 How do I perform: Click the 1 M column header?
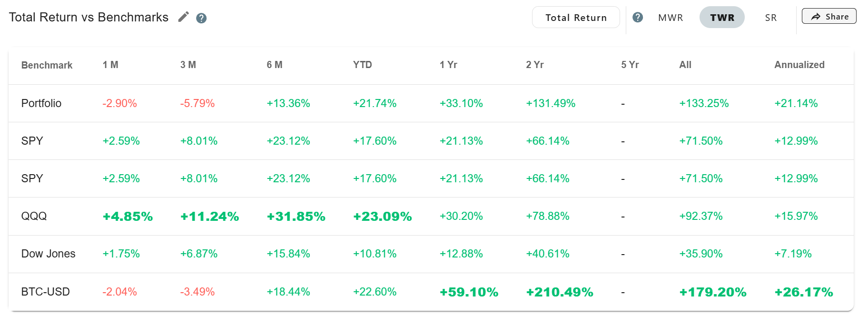pyautogui.click(x=110, y=65)
